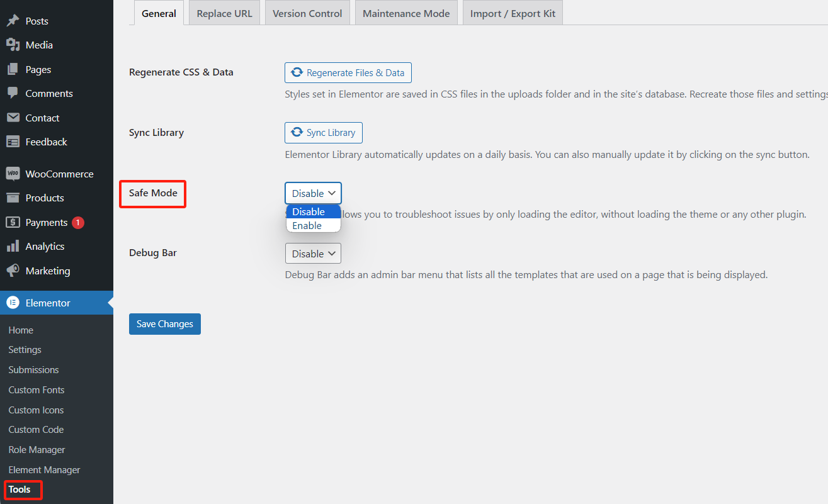Image resolution: width=828 pixels, height=504 pixels.
Task: Go to Elementor Settings from sidebar
Action: point(25,349)
